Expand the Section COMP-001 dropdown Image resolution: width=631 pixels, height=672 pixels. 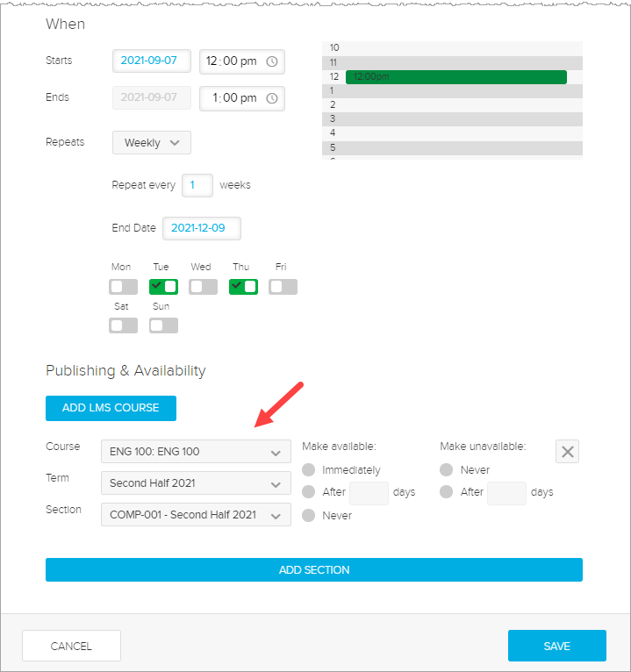point(196,515)
